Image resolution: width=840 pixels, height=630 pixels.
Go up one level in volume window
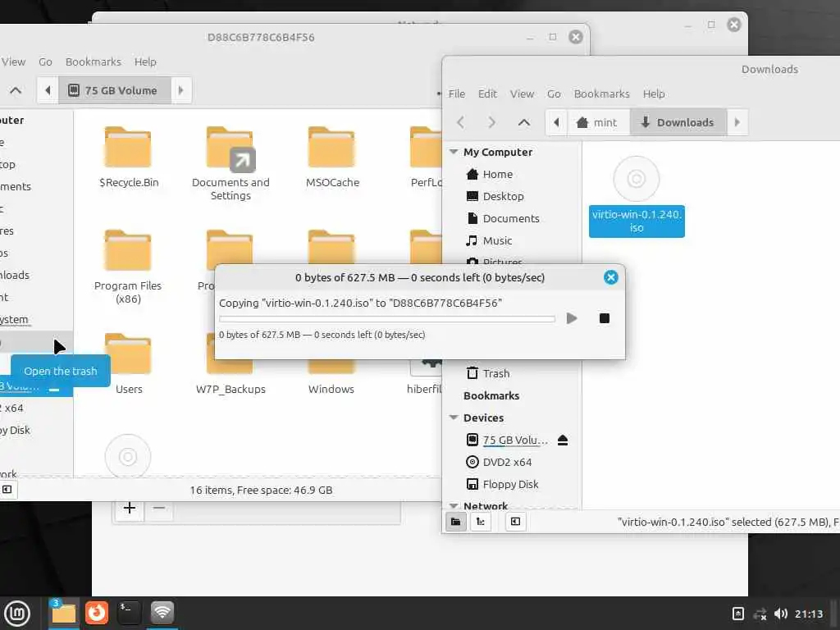[16, 90]
